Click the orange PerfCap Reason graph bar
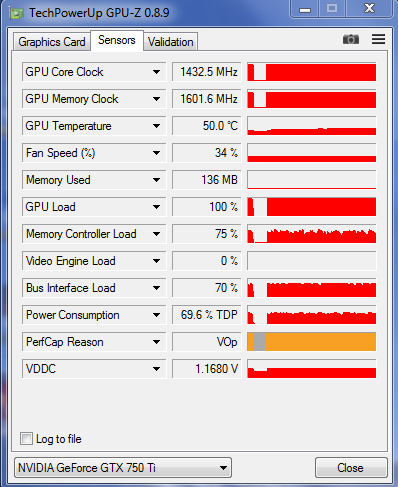The height and width of the screenshot is (487, 398). (312, 342)
